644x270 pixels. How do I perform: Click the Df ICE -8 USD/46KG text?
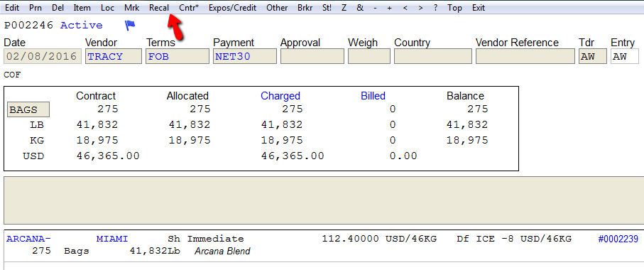coord(514,239)
